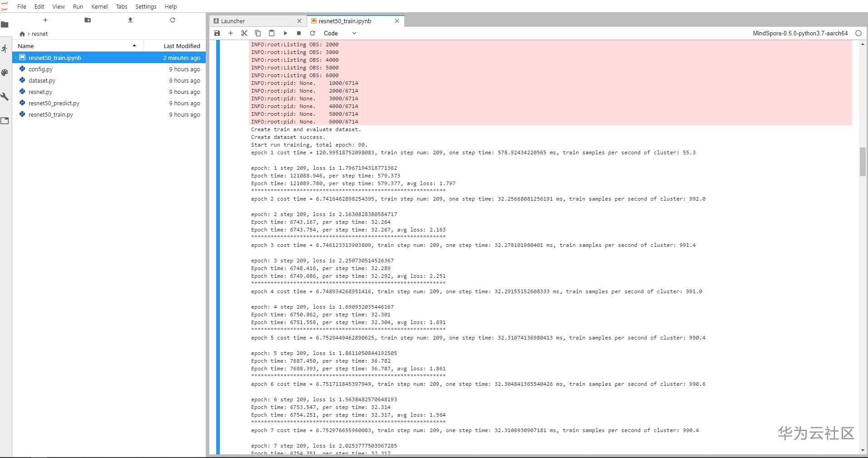The image size is (868, 458).
Task: Open the Running Terminals and Kernels sidebar
Action: click(x=5, y=49)
